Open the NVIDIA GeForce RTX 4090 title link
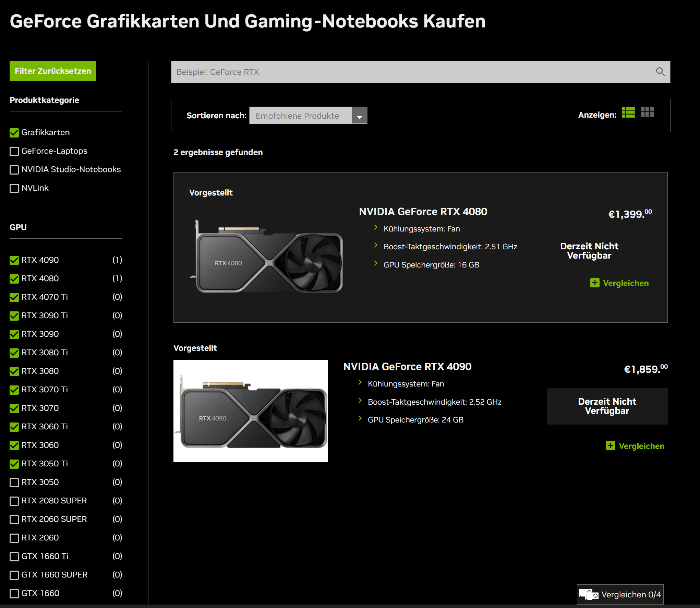This screenshot has height=608, width=700. pyautogui.click(x=407, y=367)
